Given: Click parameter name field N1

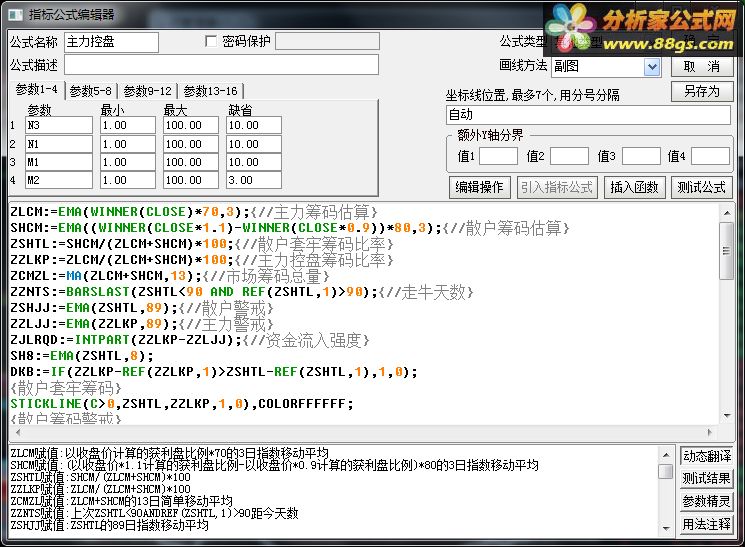Looking at the screenshot, I should [59, 144].
